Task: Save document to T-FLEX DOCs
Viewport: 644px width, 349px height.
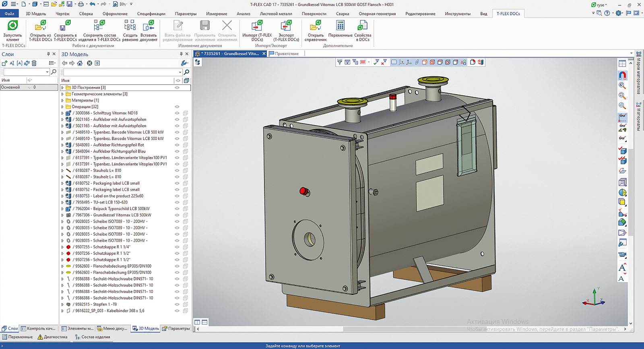Action: tap(65, 31)
